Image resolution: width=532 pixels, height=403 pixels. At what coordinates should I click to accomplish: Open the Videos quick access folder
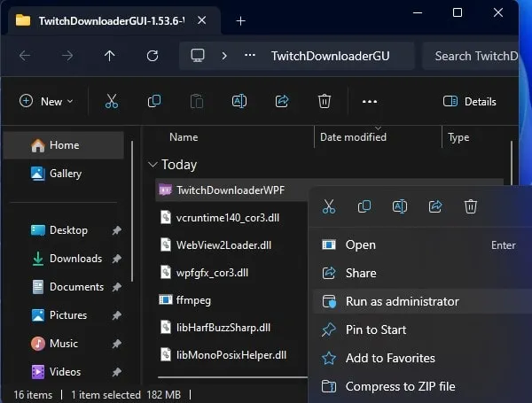[65, 372]
